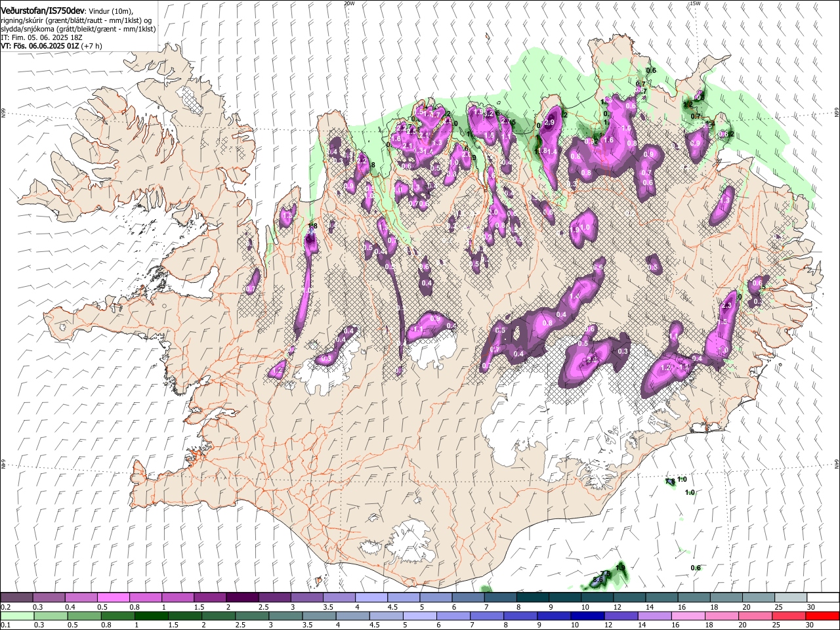Click the '8.6' rain value at bottom

pyautogui.click(x=598, y=579)
